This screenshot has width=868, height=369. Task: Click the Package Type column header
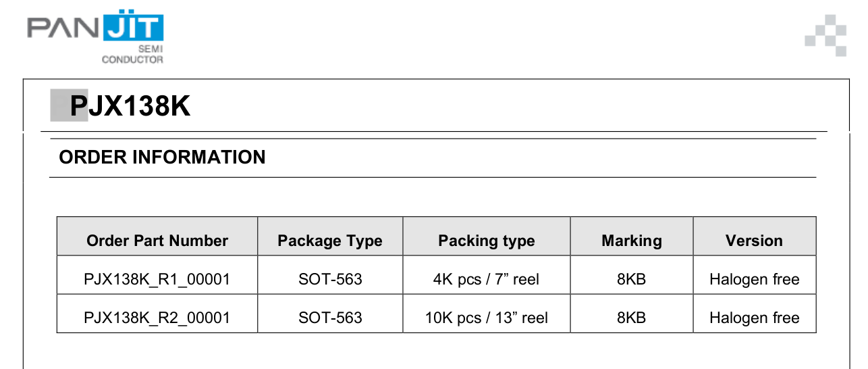pyautogui.click(x=330, y=241)
